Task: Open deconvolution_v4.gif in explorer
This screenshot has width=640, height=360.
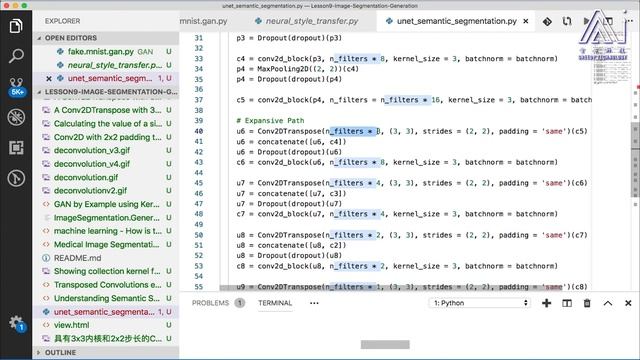Action: [106, 164]
